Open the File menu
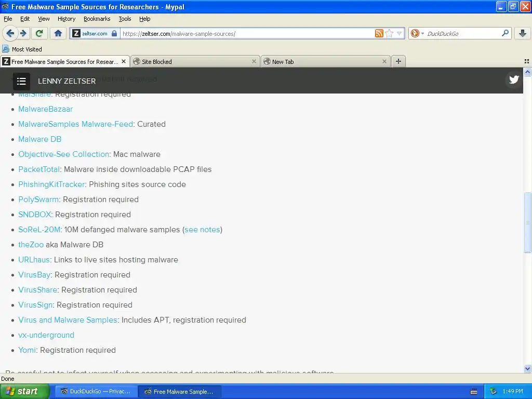This screenshot has height=399, width=532. click(8, 19)
